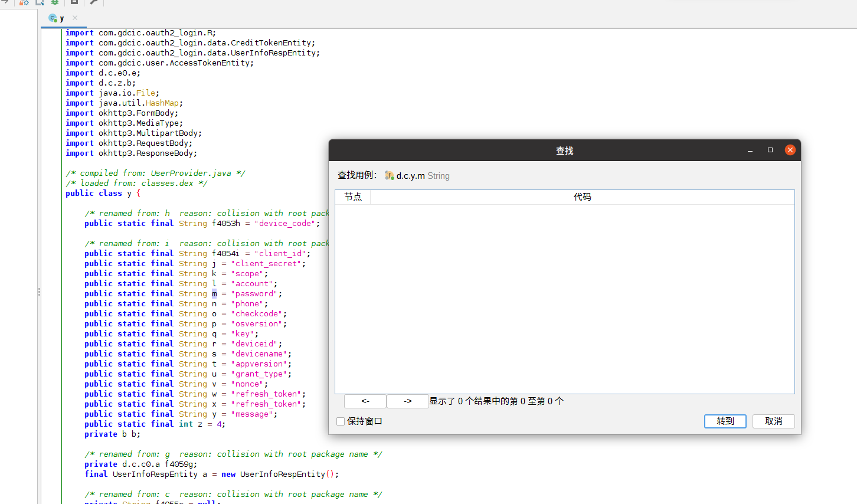
Task: Open the log viewer icon
Action: click(x=74, y=2)
